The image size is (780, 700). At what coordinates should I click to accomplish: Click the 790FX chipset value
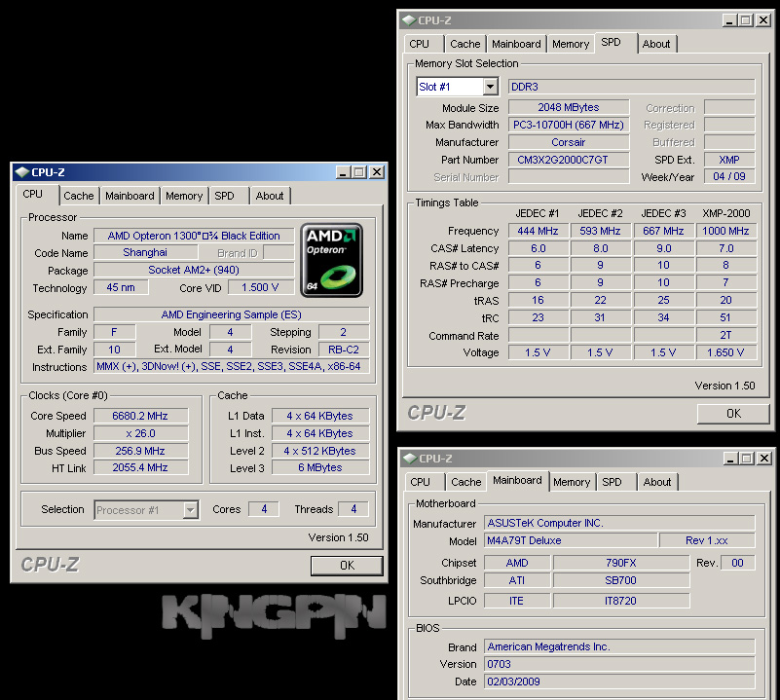click(x=621, y=563)
